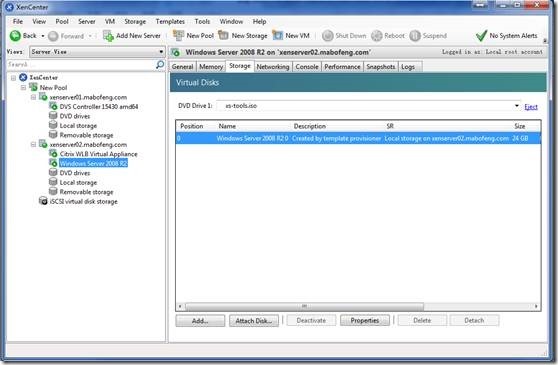Screen dimensions: 558x365
Task: Open the Templates menu
Action: (170, 21)
